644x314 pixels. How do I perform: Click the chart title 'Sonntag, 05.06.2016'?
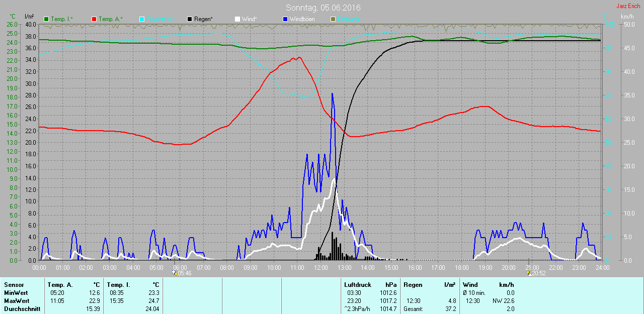(x=323, y=8)
